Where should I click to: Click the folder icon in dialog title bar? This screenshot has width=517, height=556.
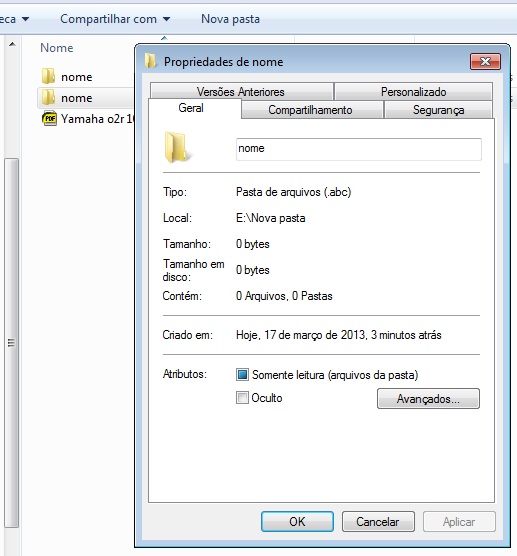[150, 61]
